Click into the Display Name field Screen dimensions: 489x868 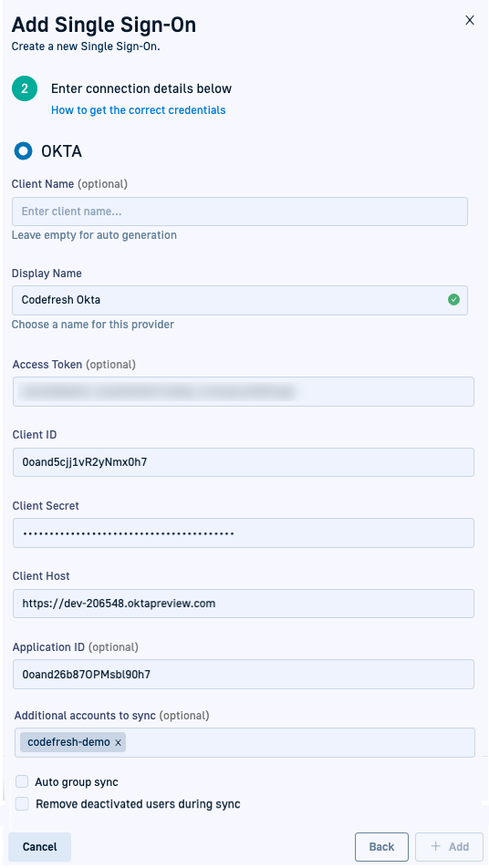point(240,300)
